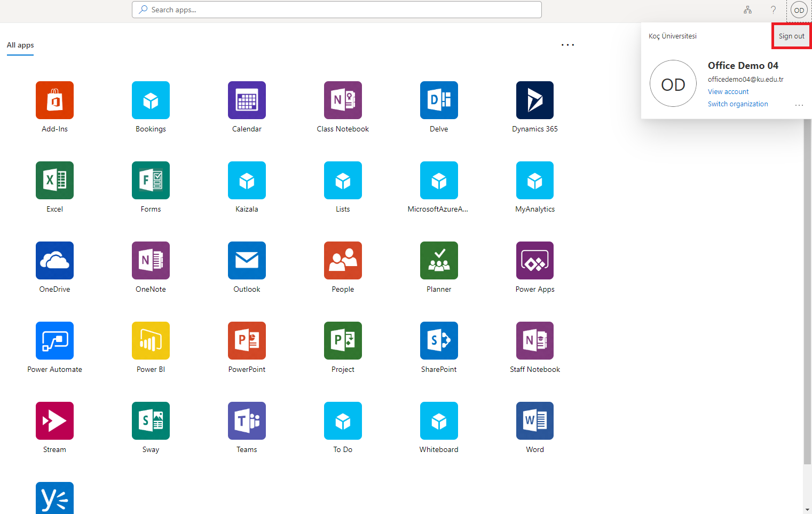Image resolution: width=812 pixels, height=514 pixels.
Task: Launch the Word app
Action: tap(535, 421)
